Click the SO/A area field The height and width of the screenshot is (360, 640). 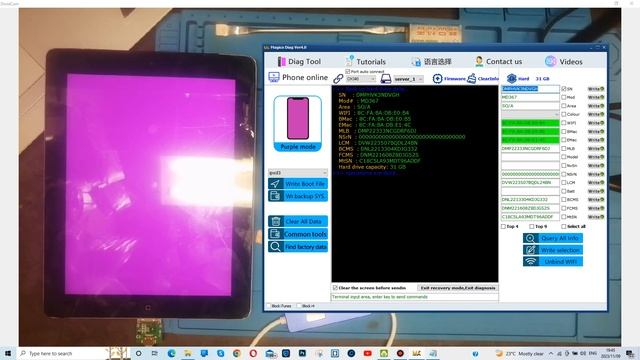point(530,106)
